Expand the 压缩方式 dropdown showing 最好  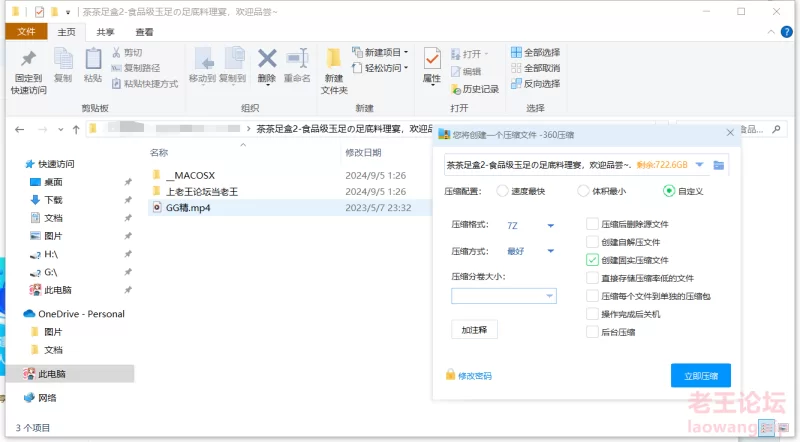pyautogui.click(x=550, y=251)
